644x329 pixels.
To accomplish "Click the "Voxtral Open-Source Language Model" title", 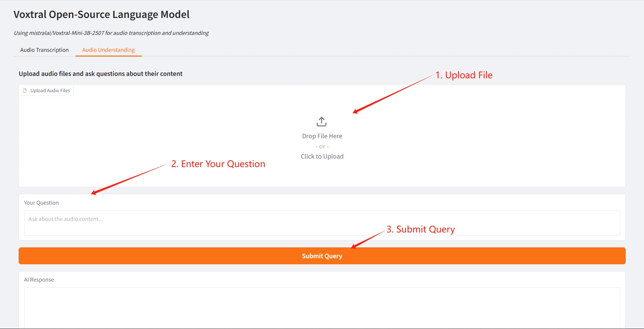I will pos(101,14).
